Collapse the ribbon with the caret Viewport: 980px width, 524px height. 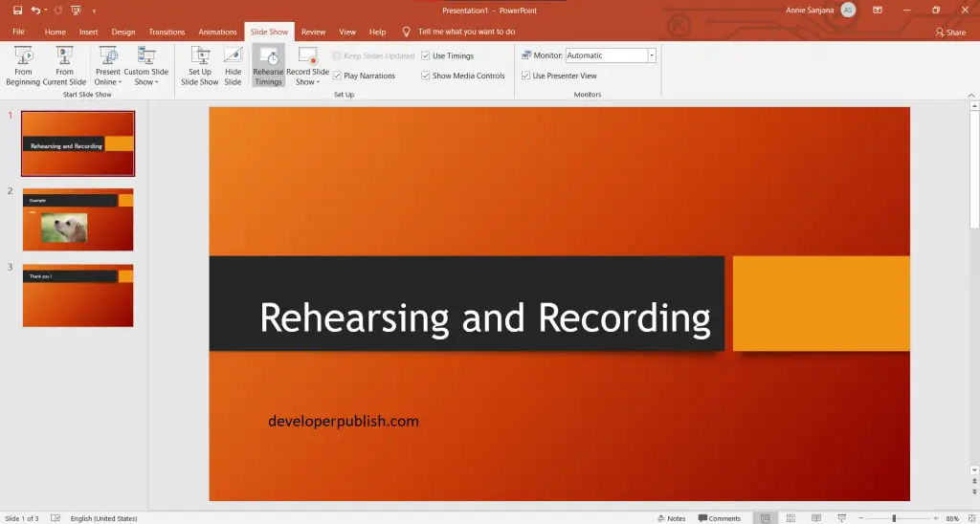(x=971, y=96)
